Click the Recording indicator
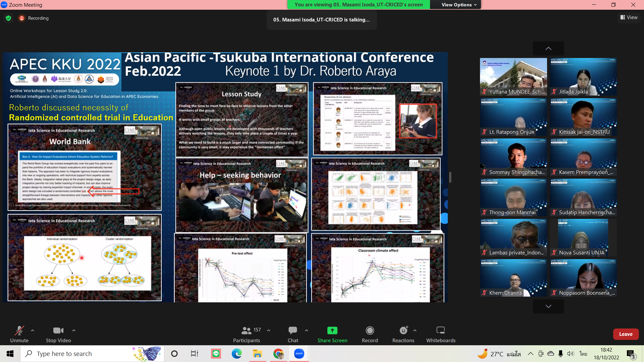This screenshot has height=362, width=644. click(x=34, y=18)
